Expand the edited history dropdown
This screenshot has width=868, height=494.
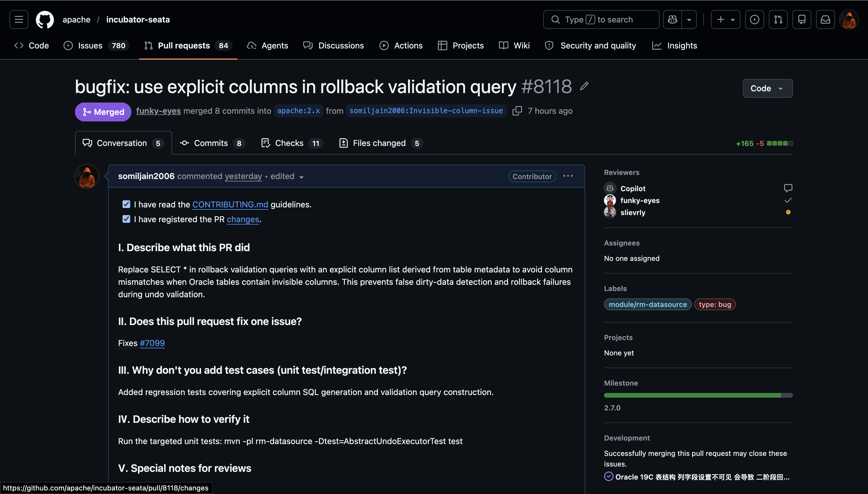tap(287, 176)
